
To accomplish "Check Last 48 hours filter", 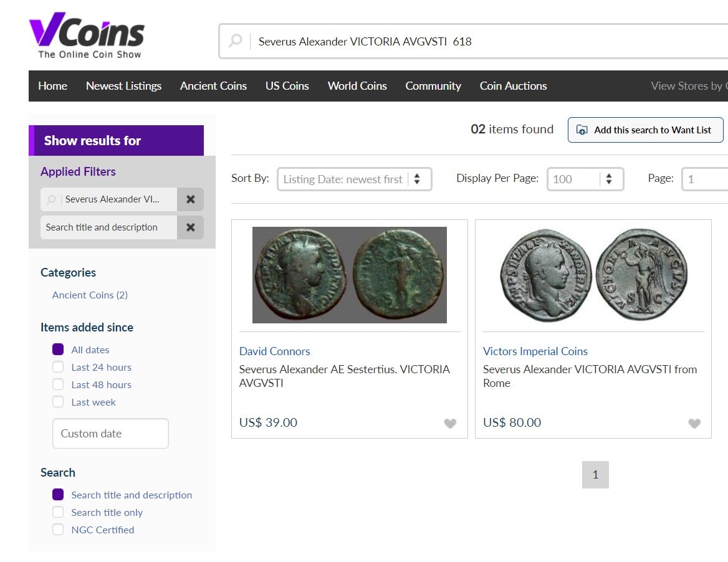I will point(58,384).
